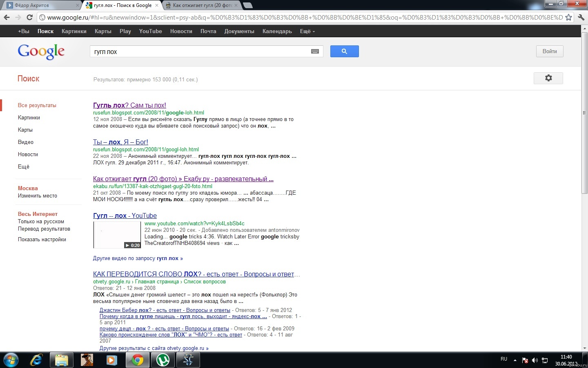Image resolution: width=588 pixels, height=368 pixels.
Task: Open Карты in the top black bar
Action: pyautogui.click(x=103, y=31)
